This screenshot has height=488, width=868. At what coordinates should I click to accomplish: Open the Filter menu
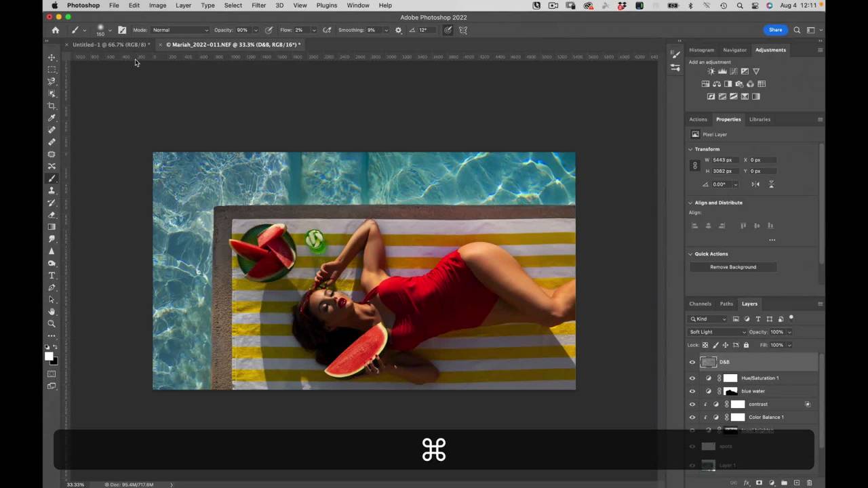point(258,5)
